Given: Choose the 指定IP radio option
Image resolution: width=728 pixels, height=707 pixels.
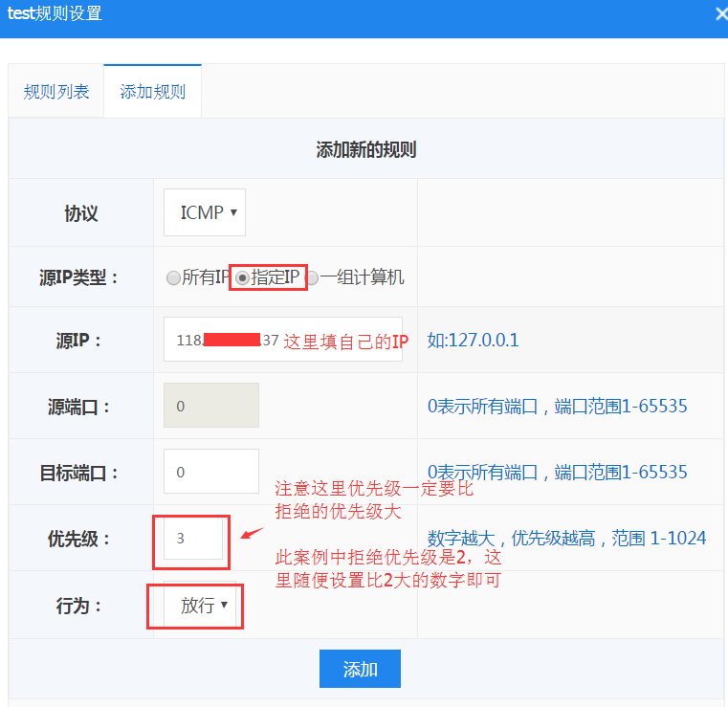Looking at the screenshot, I should click(243, 278).
